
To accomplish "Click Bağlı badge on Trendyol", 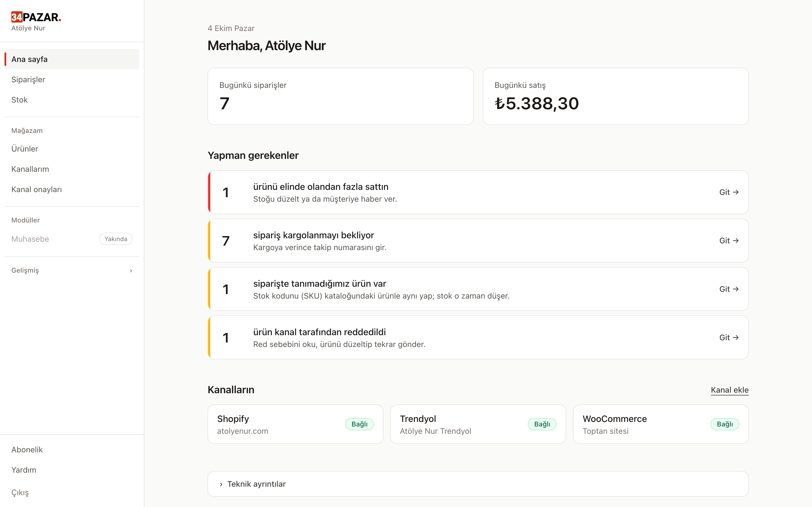I will [542, 424].
